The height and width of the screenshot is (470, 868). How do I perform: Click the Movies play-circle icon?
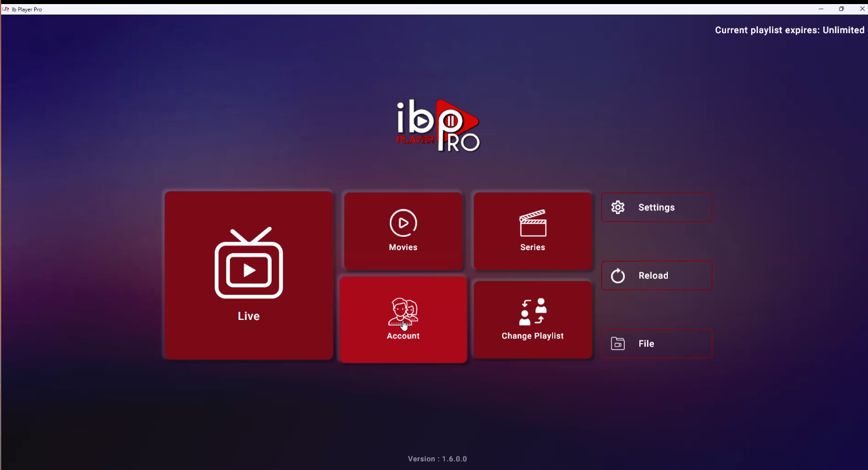tap(403, 223)
